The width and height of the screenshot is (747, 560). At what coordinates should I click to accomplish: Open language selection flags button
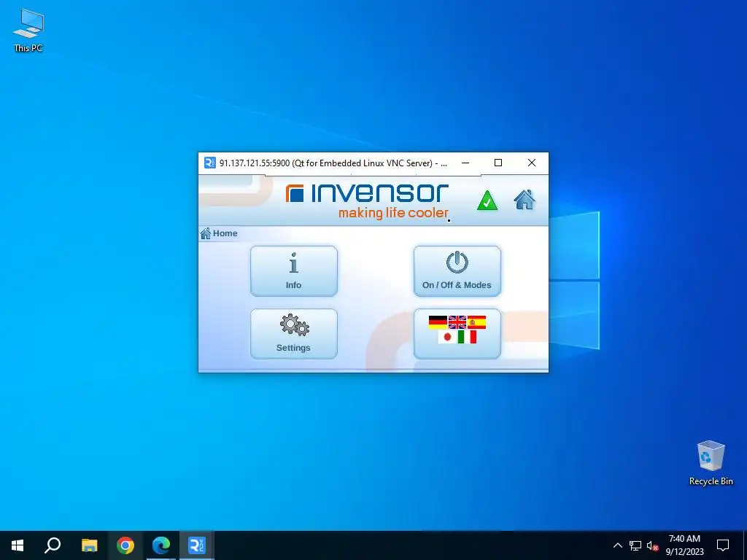[457, 334]
